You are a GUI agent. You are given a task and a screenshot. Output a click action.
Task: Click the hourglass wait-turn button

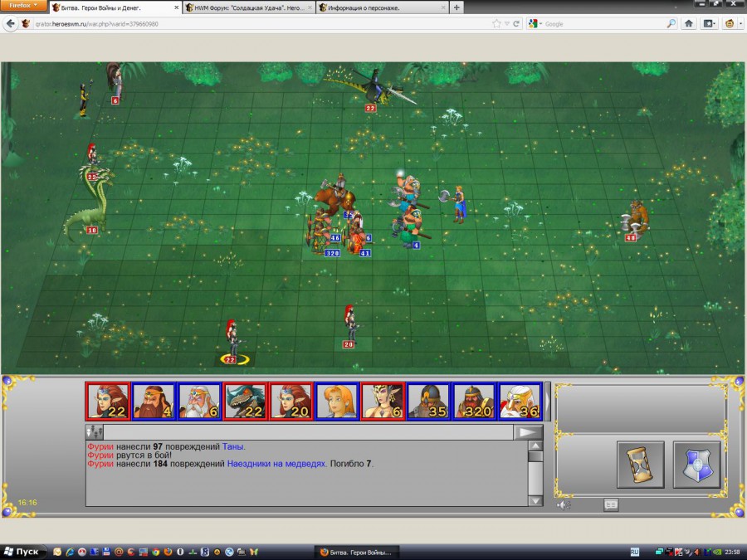[640, 465]
